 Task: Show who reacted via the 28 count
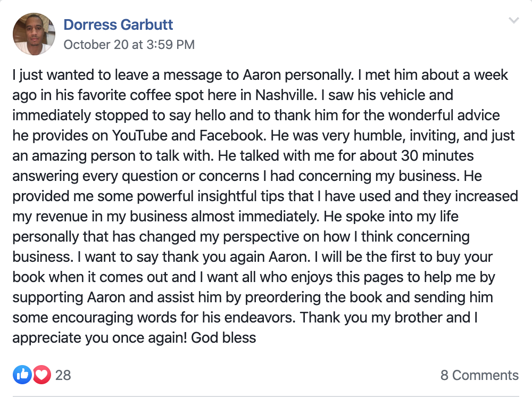tap(63, 375)
